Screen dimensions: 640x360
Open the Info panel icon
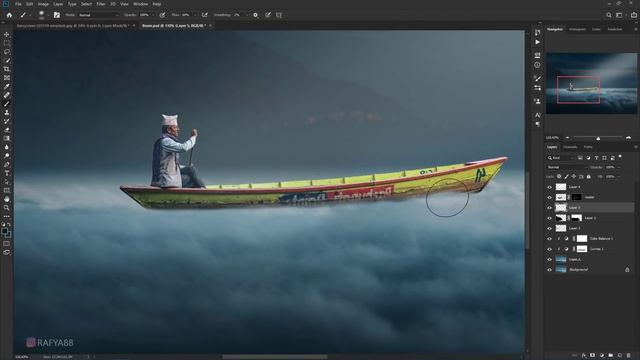(538, 65)
